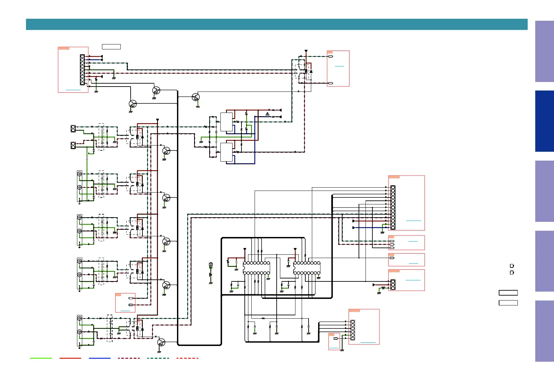Screen dimensions: 554x392
Task: Select the transistor nearest the top-right relay
Action: 196,97
